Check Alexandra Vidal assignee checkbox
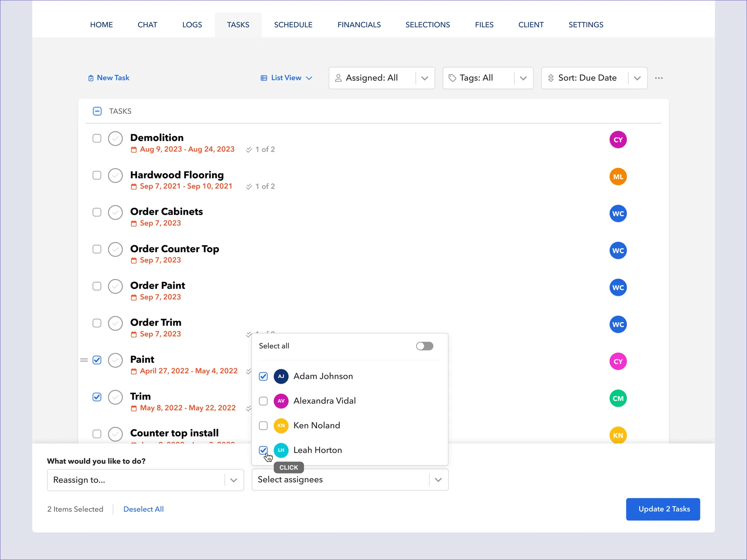This screenshot has width=747, height=560. [x=263, y=401]
